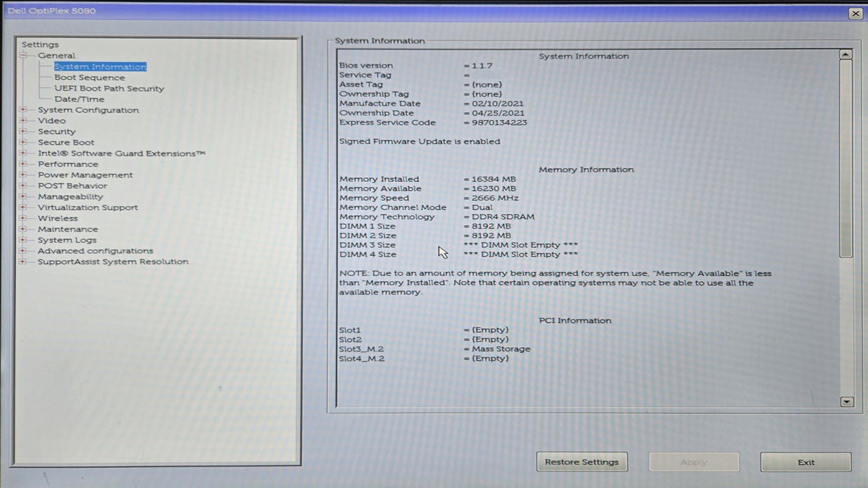Select the Maintenance category
868x488 pixels.
point(68,229)
